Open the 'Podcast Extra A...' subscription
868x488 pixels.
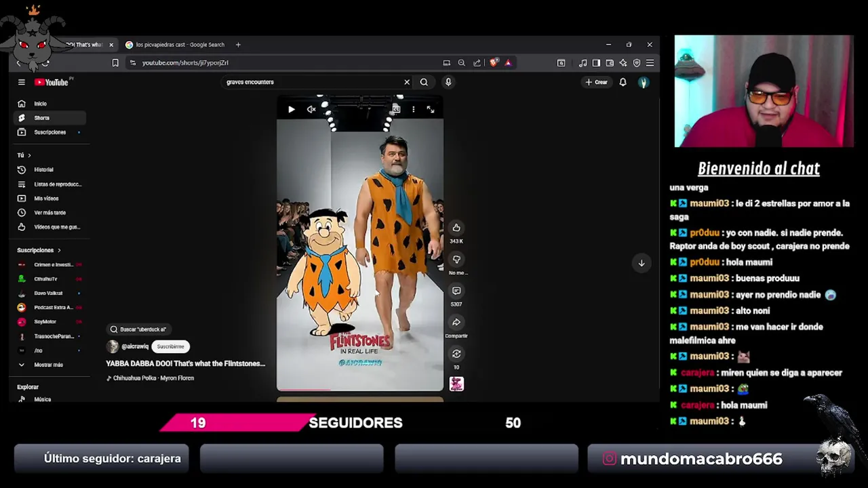(x=49, y=308)
